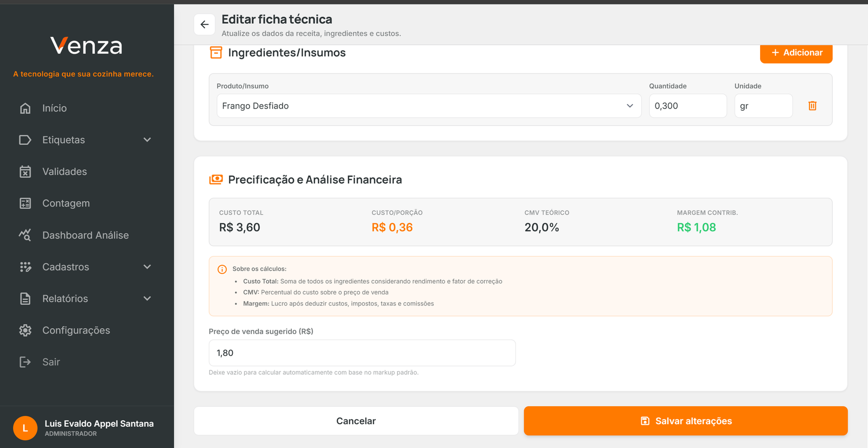Delete the Frango Desfiado ingredient row
868x448 pixels.
[812, 106]
